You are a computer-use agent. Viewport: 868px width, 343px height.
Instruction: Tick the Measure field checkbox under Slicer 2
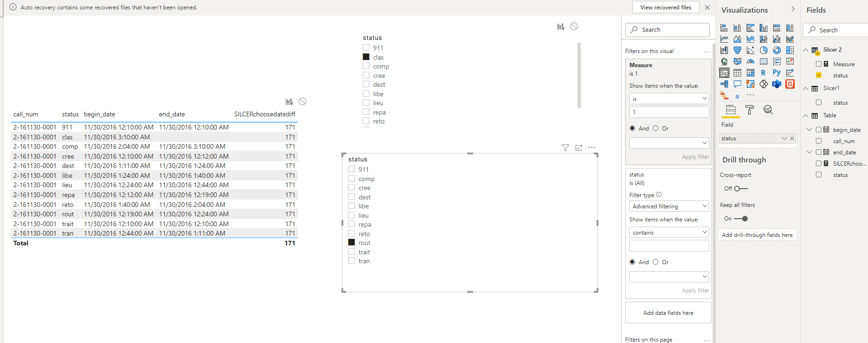click(819, 64)
